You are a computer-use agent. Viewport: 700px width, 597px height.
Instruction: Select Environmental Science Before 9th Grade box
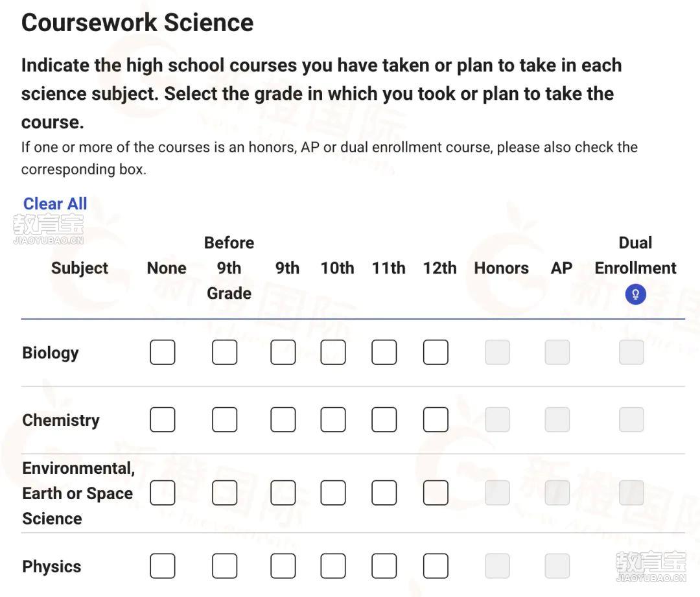[224, 493]
